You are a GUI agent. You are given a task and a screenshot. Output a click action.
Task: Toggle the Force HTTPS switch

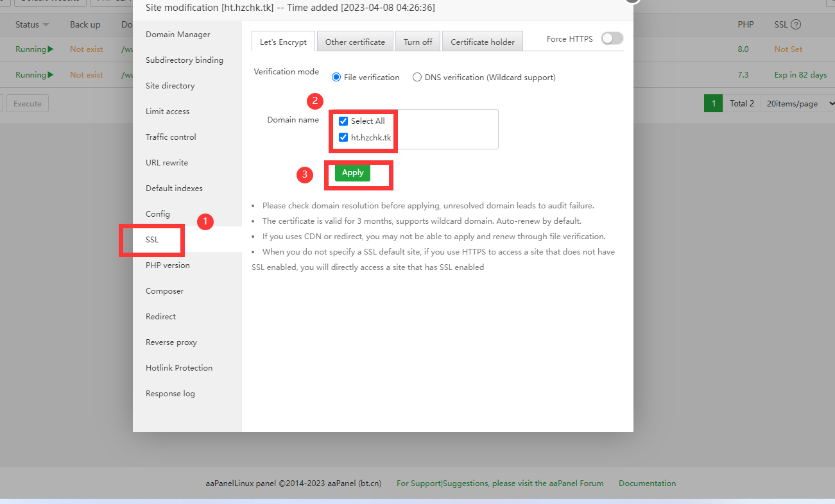pos(612,39)
